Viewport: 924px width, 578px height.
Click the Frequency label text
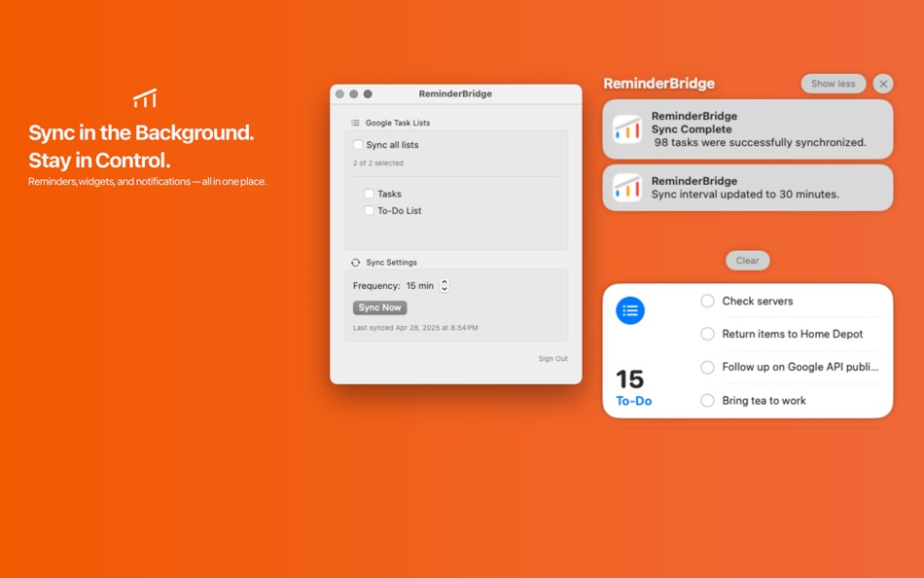376,285
